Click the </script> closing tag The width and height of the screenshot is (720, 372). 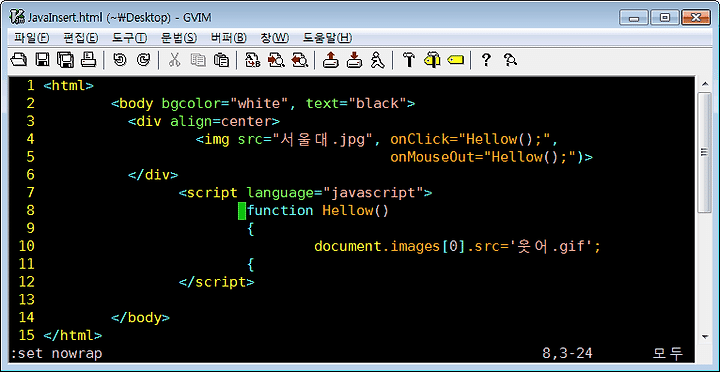(x=216, y=282)
